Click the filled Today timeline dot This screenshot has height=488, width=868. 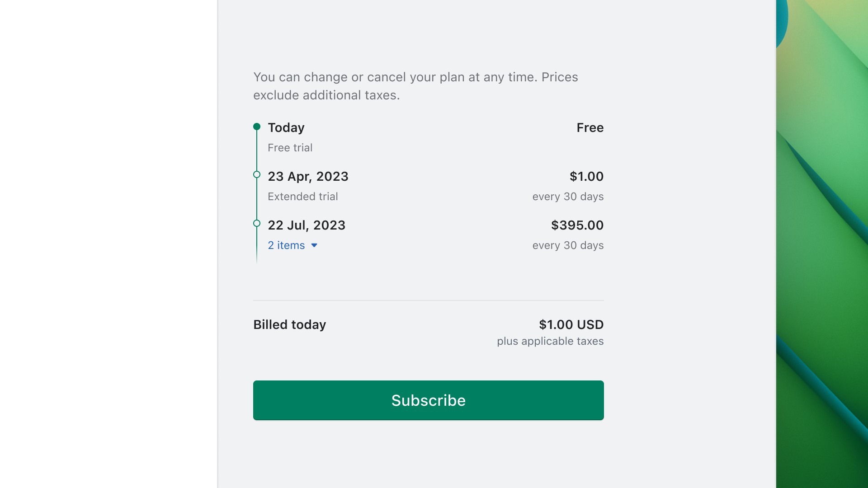pyautogui.click(x=257, y=127)
